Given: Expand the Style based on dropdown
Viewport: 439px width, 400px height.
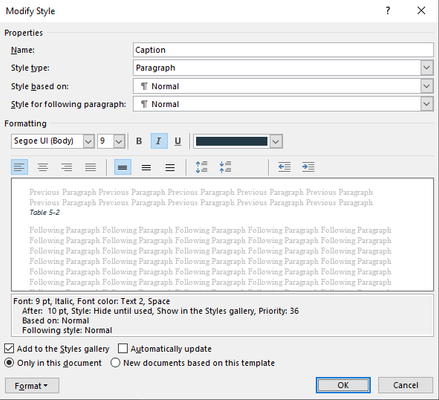Looking at the screenshot, I should [427, 86].
